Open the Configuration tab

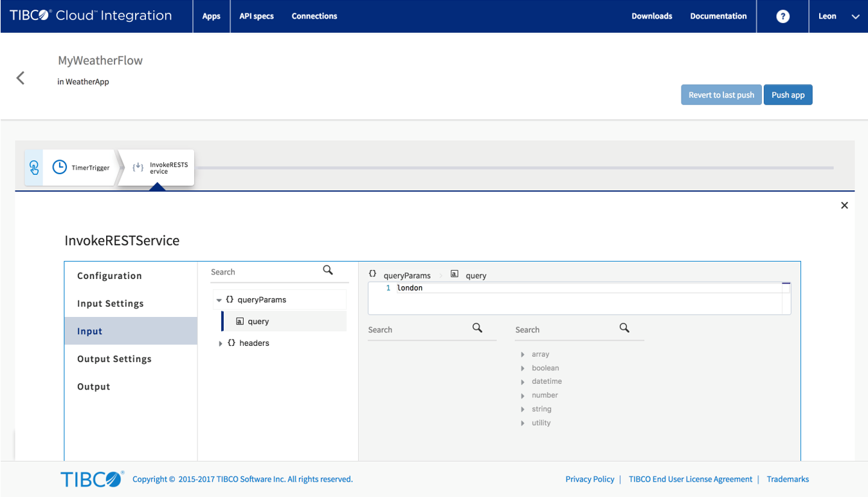pyautogui.click(x=109, y=276)
